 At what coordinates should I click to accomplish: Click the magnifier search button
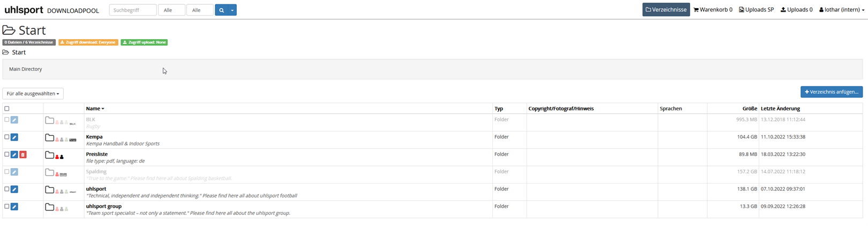(221, 10)
